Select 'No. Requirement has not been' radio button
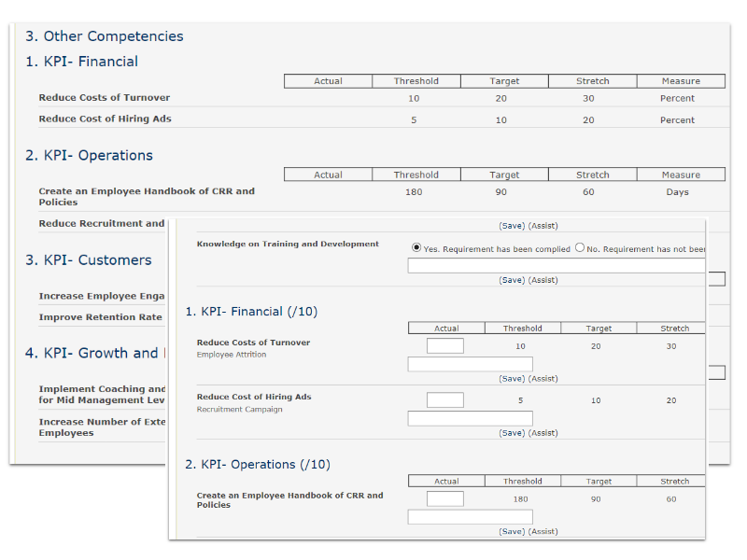The height and width of the screenshot is (560, 747). 580,247
